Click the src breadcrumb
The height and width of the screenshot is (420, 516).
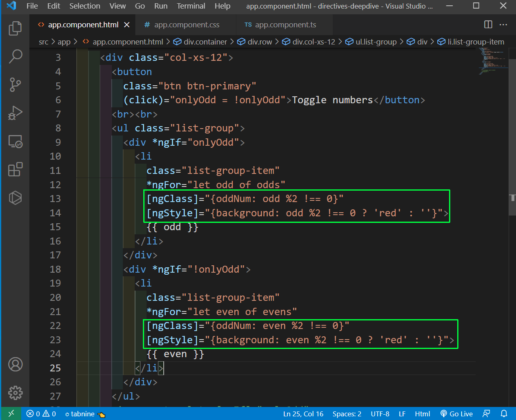coord(44,42)
